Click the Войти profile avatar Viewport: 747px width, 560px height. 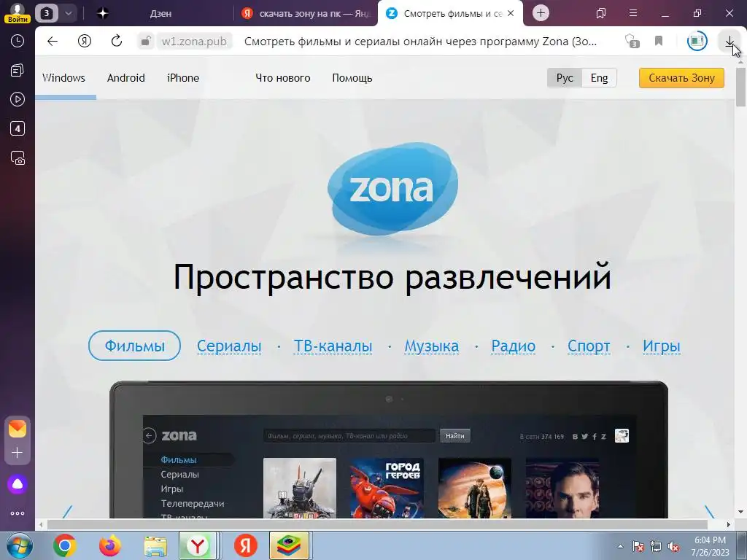tap(18, 12)
